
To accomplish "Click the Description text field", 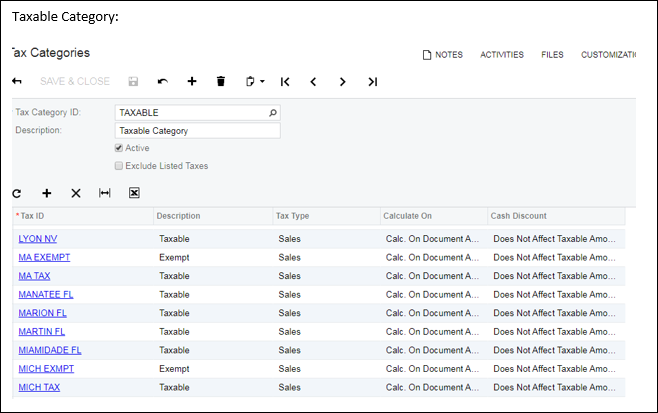I will pyautogui.click(x=197, y=130).
